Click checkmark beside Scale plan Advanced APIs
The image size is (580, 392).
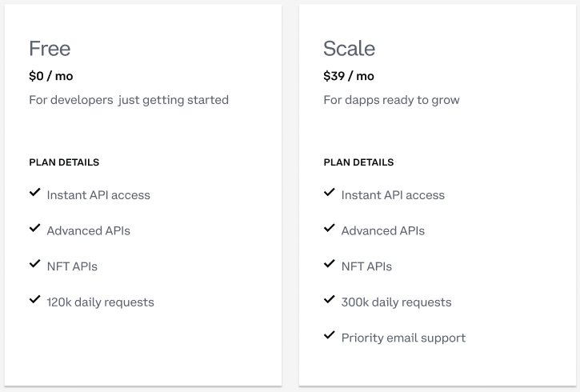tap(330, 228)
